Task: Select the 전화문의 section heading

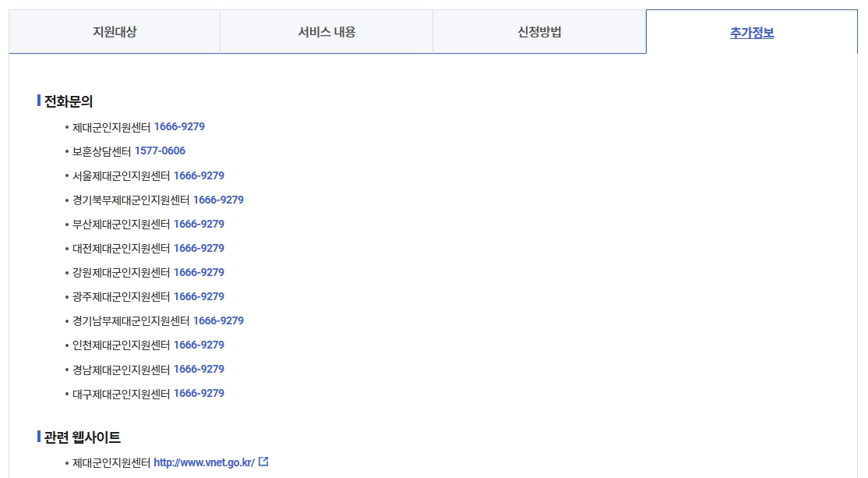Action: [x=68, y=101]
